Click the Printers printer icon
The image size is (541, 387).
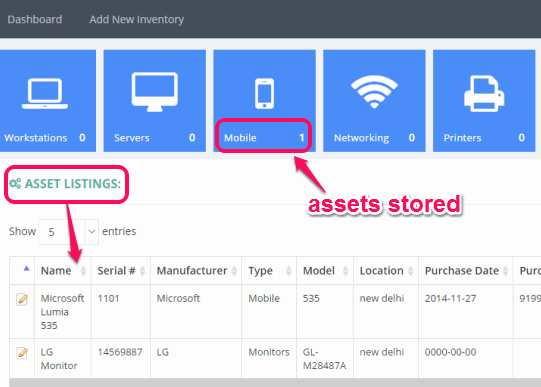484,93
